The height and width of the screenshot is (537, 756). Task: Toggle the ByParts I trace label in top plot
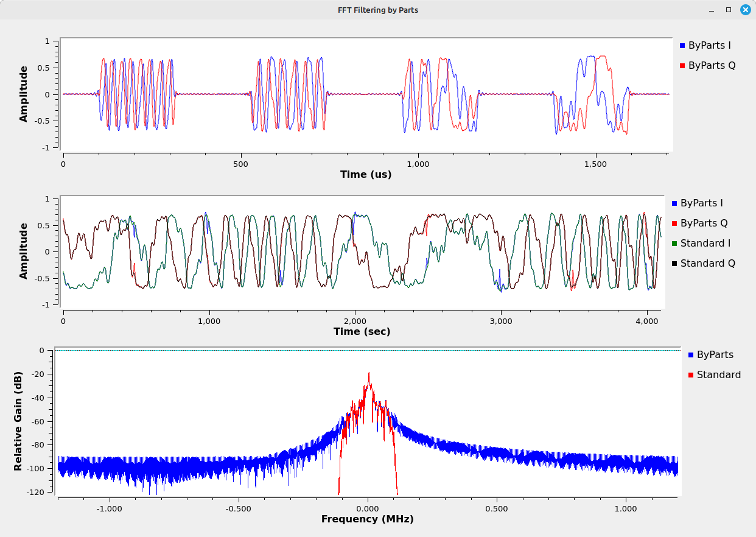pyautogui.click(x=709, y=46)
